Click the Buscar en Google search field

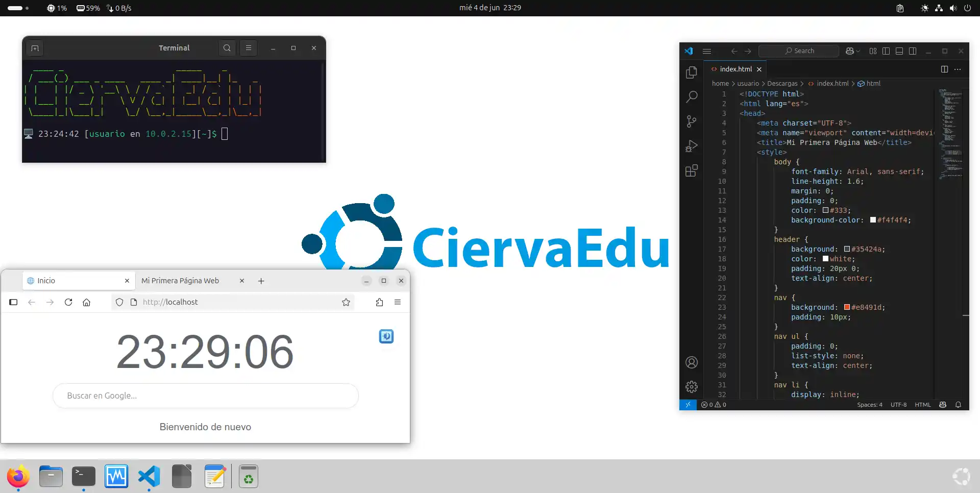coord(205,396)
